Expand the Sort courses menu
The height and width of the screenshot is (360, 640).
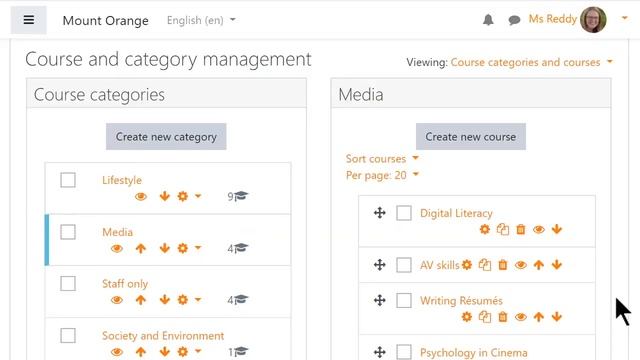pyautogui.click(x=382, y=158)
